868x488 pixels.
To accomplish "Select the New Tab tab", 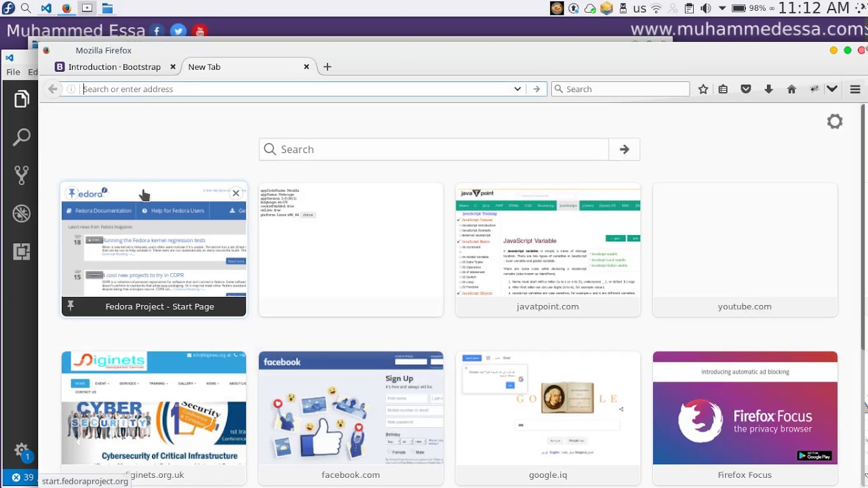I will (241, 67).
